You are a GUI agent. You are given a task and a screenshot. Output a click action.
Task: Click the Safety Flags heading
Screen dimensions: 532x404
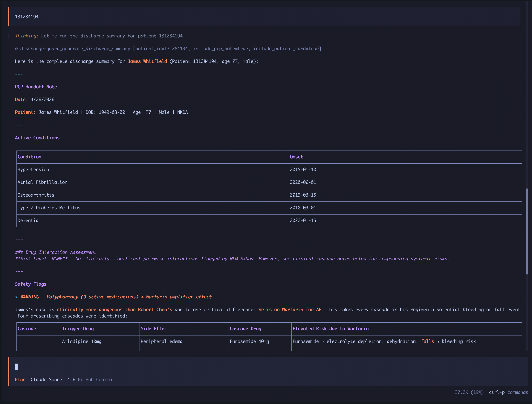coord(30,284)
